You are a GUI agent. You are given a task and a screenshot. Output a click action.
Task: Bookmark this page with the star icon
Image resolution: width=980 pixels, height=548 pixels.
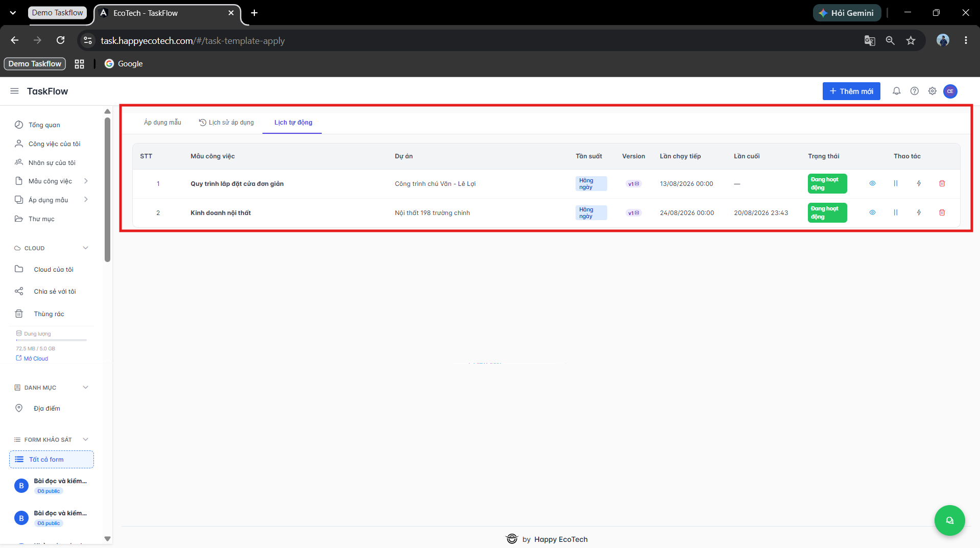tap(911, 40)
